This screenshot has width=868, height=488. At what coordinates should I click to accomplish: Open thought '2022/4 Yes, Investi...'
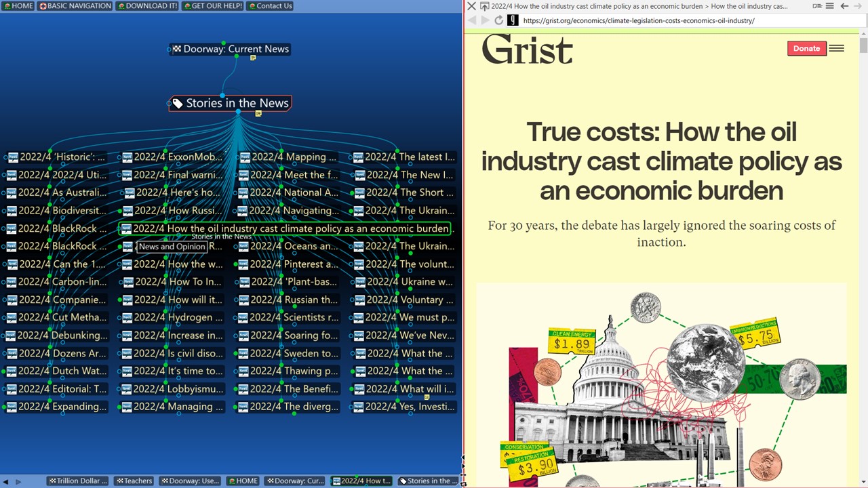point(404,407)
